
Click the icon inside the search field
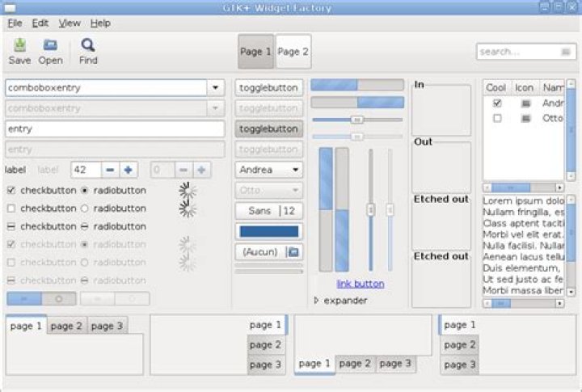coord(565,52)
